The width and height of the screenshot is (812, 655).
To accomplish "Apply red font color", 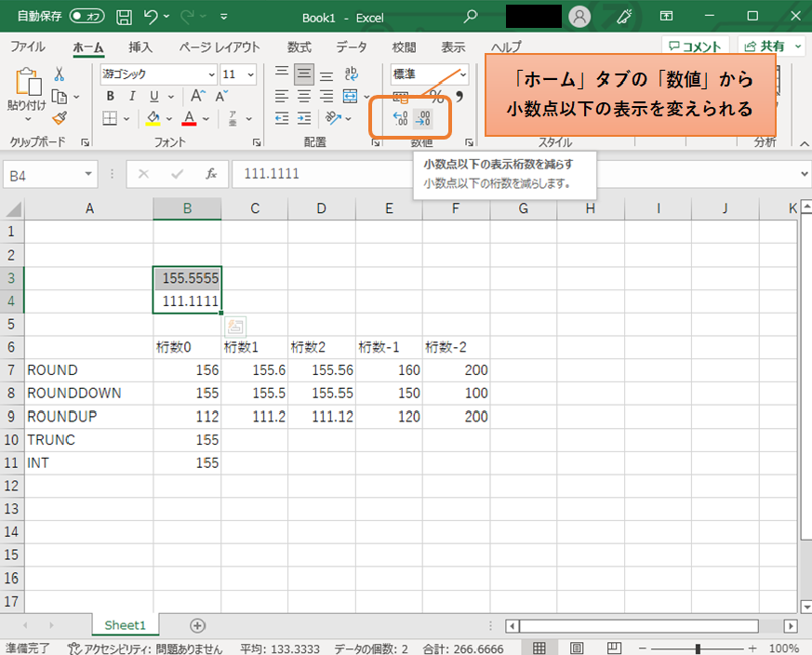I will [189, 119].
